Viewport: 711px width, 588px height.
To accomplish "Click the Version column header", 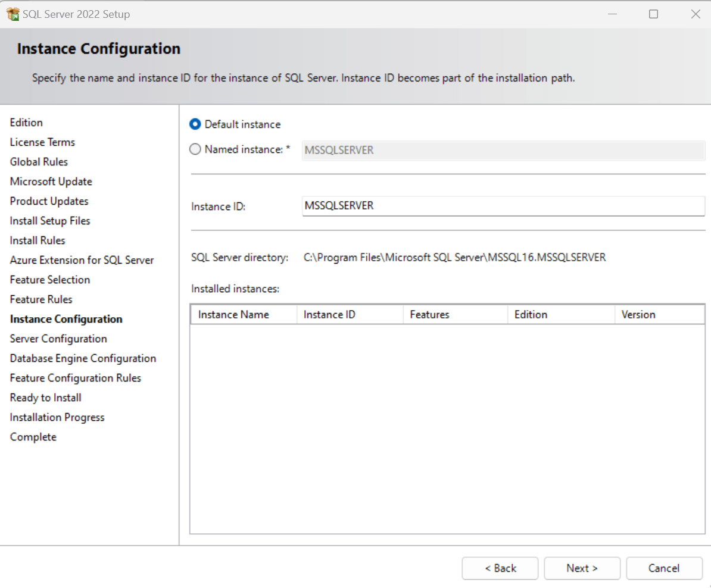I will tap(660, 315).
